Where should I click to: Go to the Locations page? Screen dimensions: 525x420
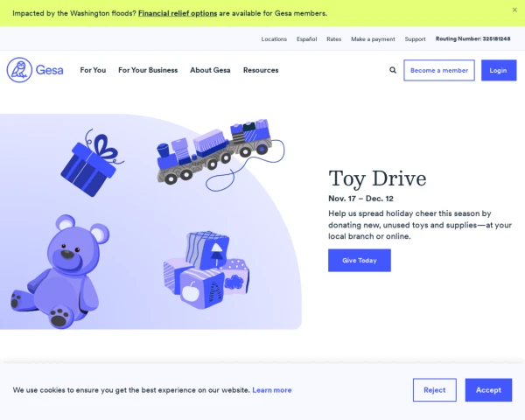[274, 38]
